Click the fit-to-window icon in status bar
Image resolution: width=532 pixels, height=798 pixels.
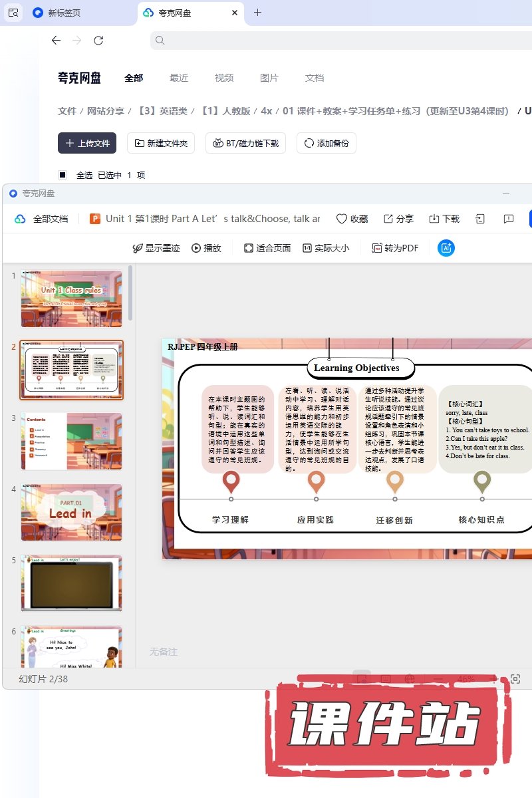[x=515, y=679]
